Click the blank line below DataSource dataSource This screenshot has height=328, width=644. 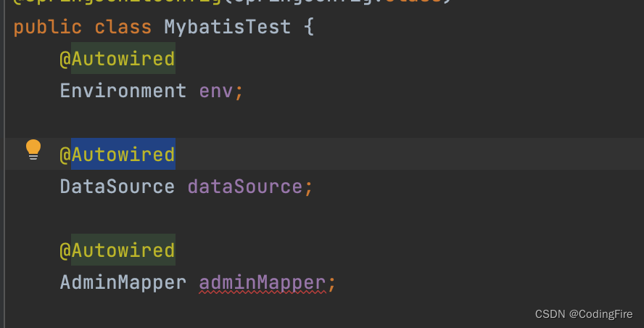click(324, 218)
